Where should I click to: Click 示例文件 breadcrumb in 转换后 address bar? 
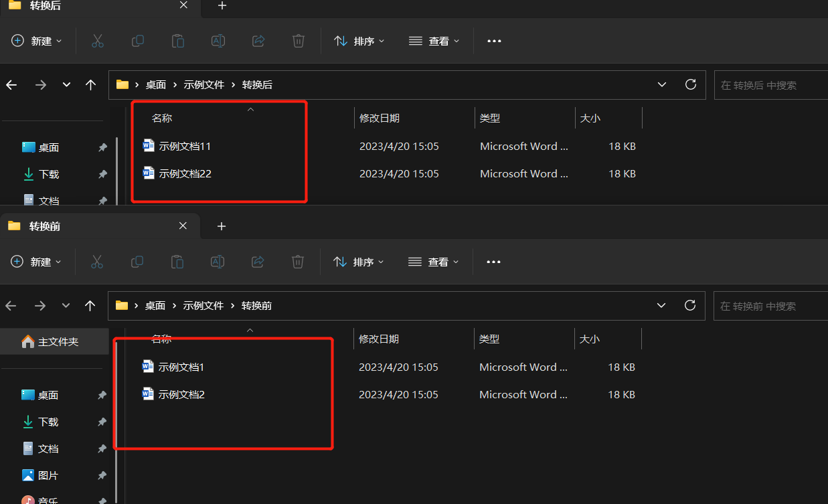(x=204, y=85)
